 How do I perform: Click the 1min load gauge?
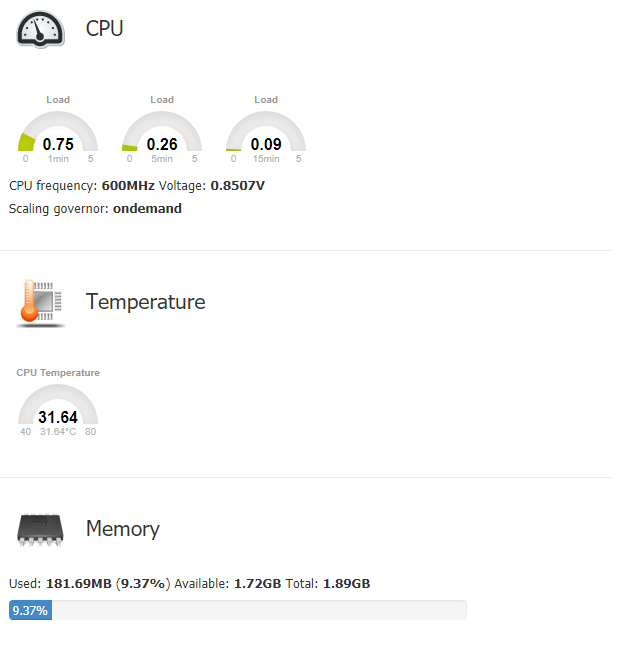[x=58, y=132]
